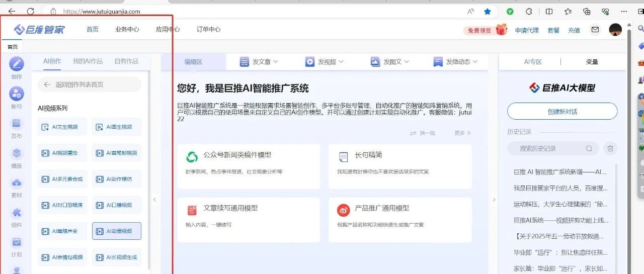Viewport: 644px width, 274px height.
Task: Open the browser extensions puzzle icon
Action: (x=529, y=11)
